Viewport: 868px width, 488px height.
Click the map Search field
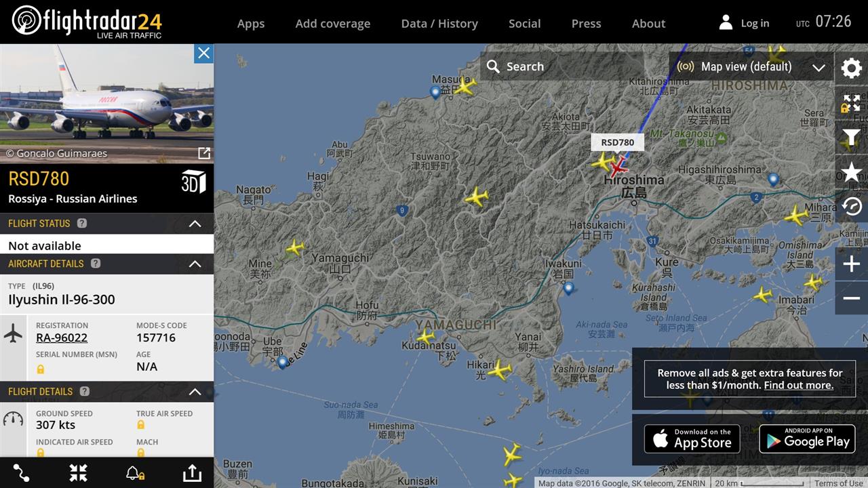click(x=562, y=66)
